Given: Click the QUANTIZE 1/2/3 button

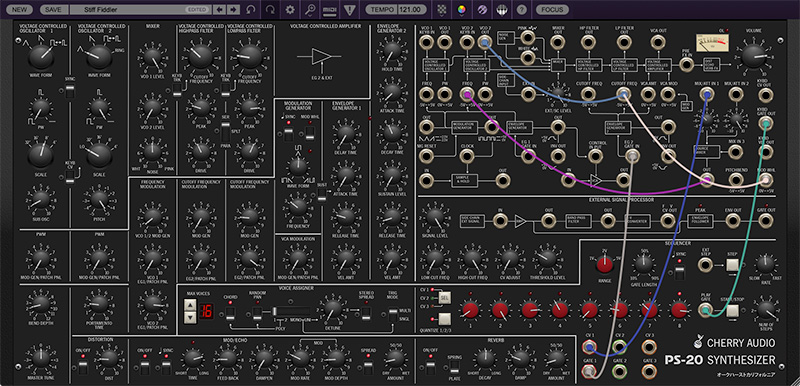Looking at the screenshot, I should (445, 319).
